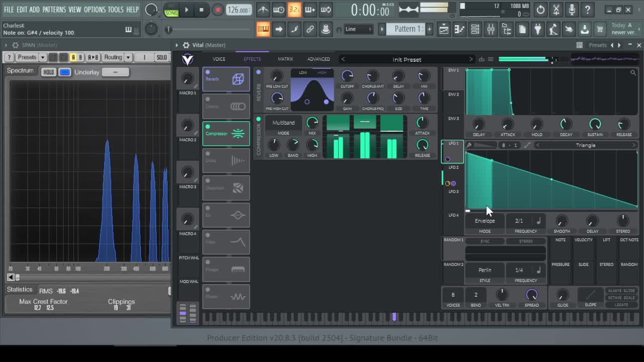This screenshot has height=362, width=644.
Task: Click the tempo field showing 126.000
Action: [239, 10]
